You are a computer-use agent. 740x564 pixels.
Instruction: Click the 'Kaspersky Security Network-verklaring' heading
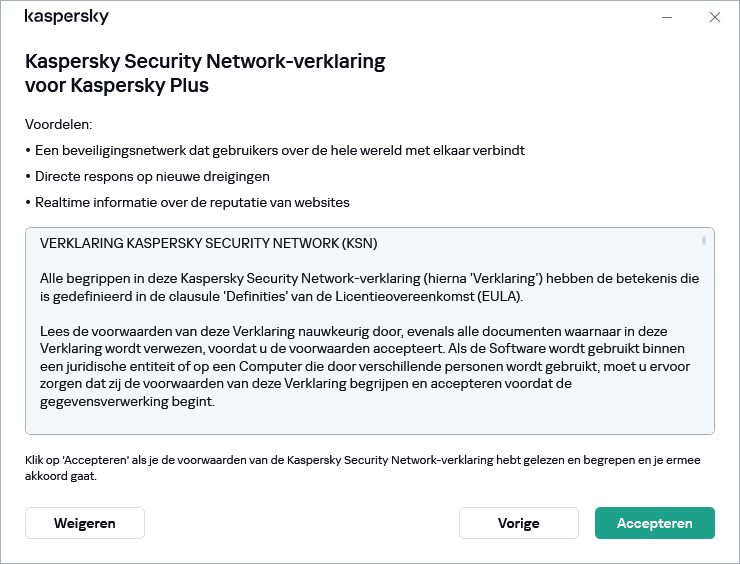coord(205,62)
